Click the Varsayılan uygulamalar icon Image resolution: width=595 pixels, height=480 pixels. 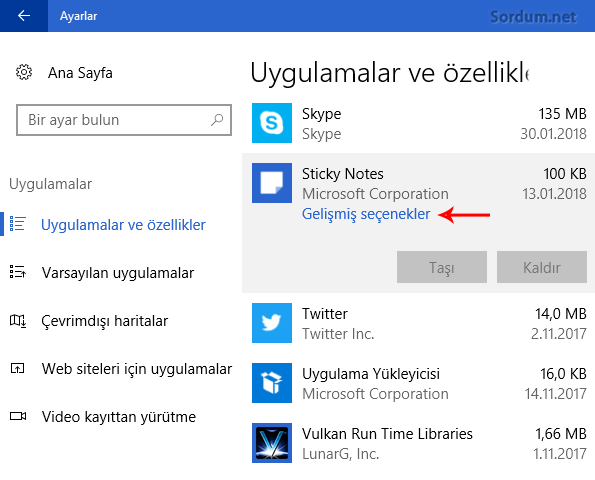click(17, 272)
